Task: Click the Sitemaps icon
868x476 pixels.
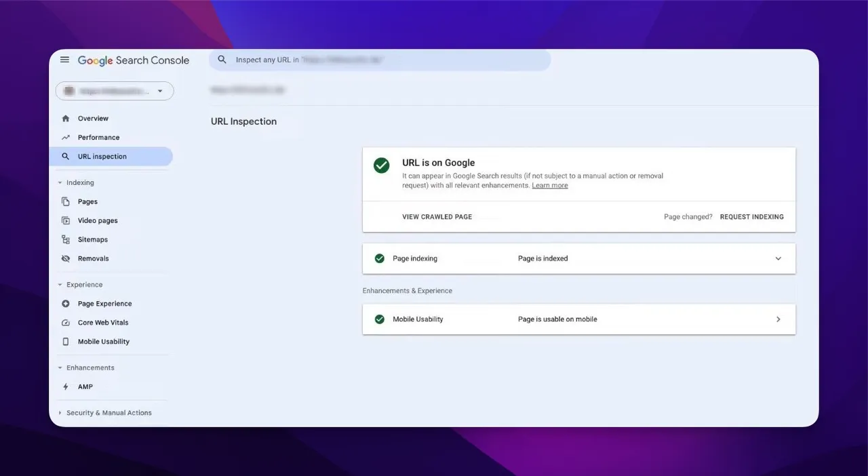Action: (66, 239)
